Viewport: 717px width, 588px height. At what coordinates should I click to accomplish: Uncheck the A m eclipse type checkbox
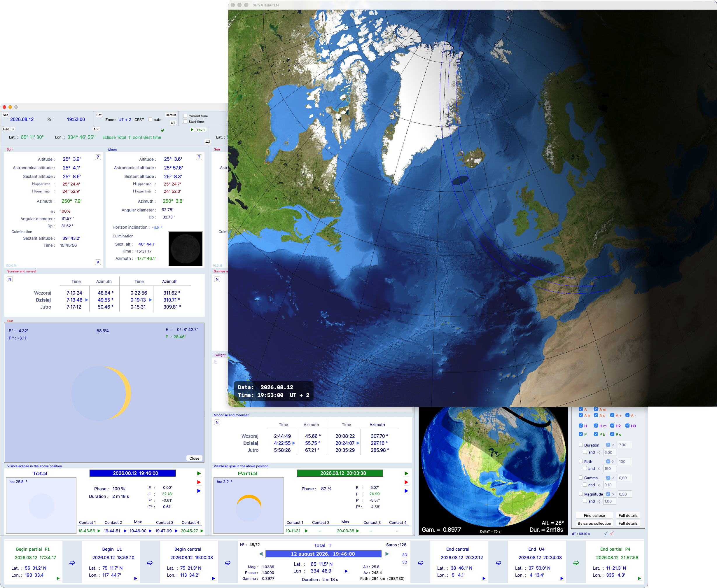596,409
